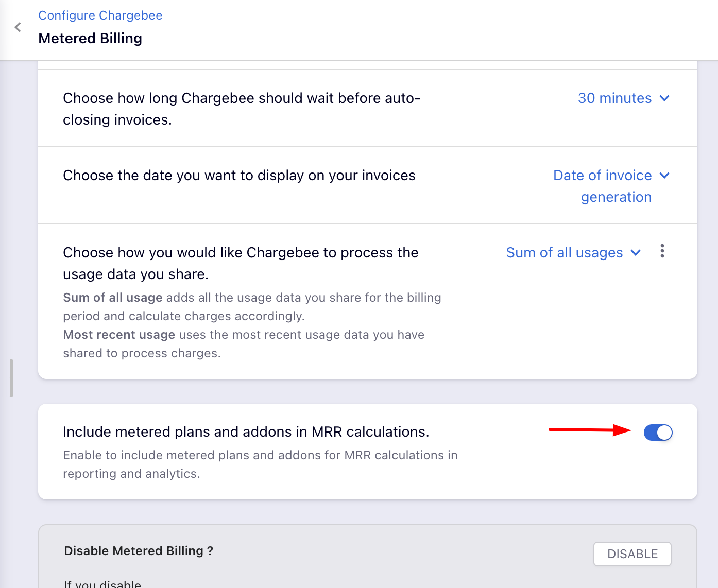Click the 'Enable to include metered plans' description

coord(260,464)
